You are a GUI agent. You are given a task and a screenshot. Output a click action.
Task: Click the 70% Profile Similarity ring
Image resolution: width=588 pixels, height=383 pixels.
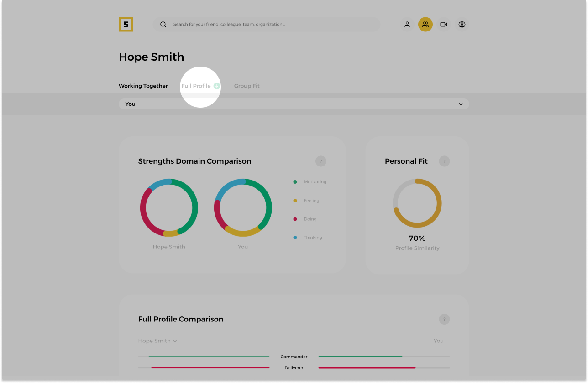click(x=417, y=203)
